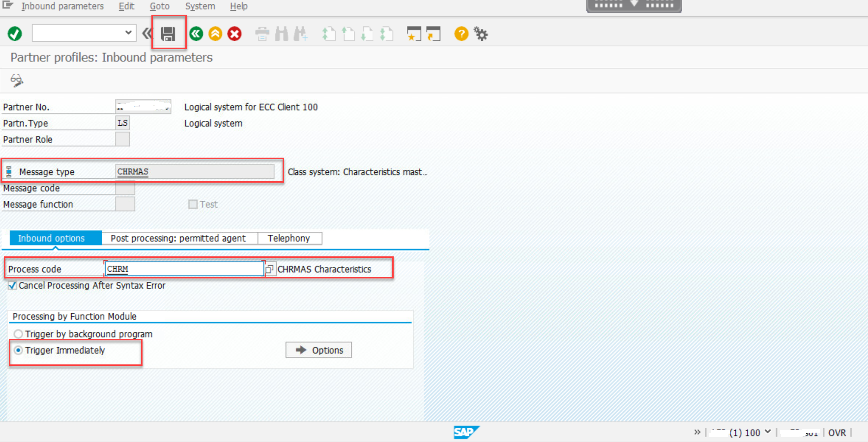Expand the status bar double-arrow
This screenshot has height=442, width=868.
697,432
